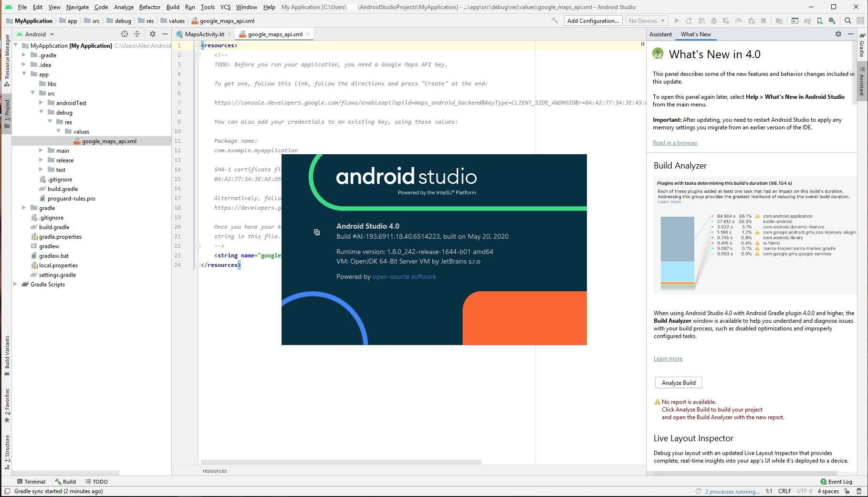Click Analyze Build button
Image resolution: width=868 pixels, height=497 pixels.
[x=679, y=382]
